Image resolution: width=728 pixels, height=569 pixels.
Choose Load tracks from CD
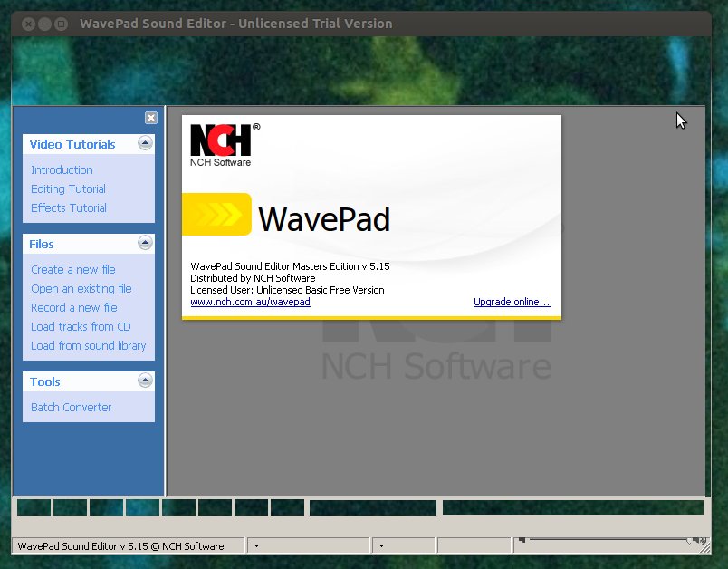(x=81, y=327)
